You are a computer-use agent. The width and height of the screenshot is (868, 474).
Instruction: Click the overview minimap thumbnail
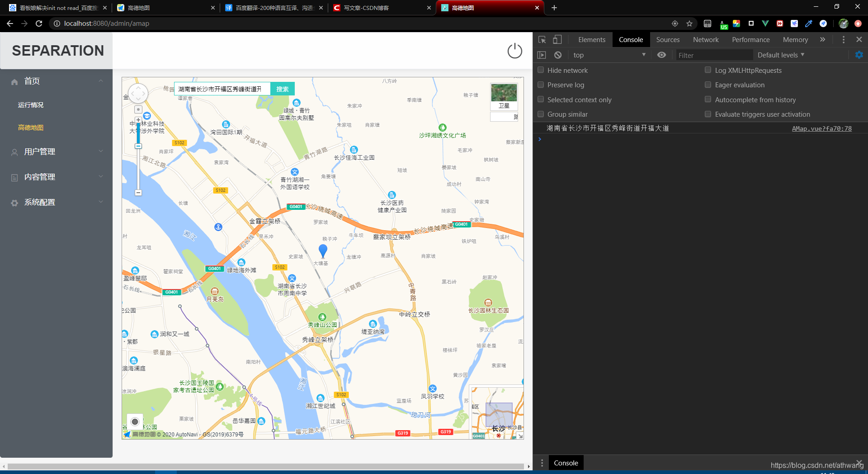(497, 412)
